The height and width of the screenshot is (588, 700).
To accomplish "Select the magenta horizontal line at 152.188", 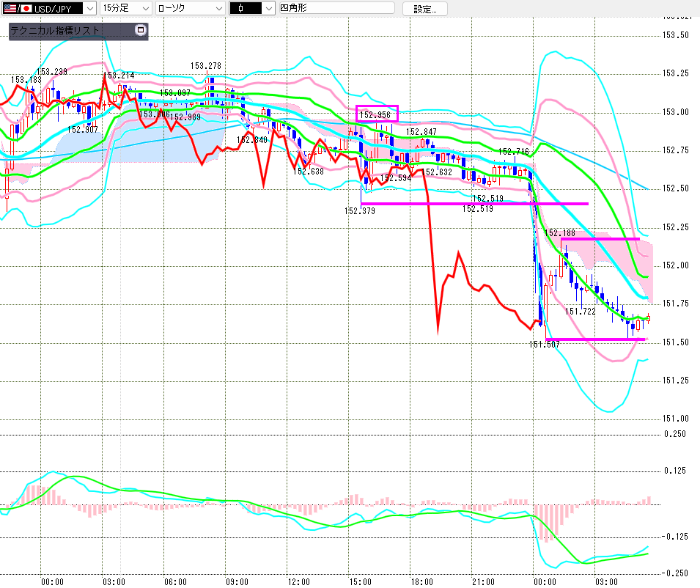I will (601, 239).
